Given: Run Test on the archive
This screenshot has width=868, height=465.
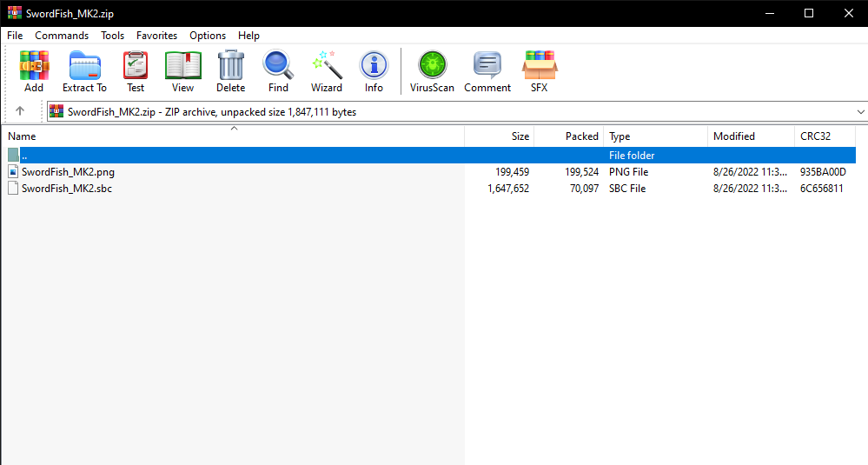Looking at the screenshot, I should [x=136, y=71].
